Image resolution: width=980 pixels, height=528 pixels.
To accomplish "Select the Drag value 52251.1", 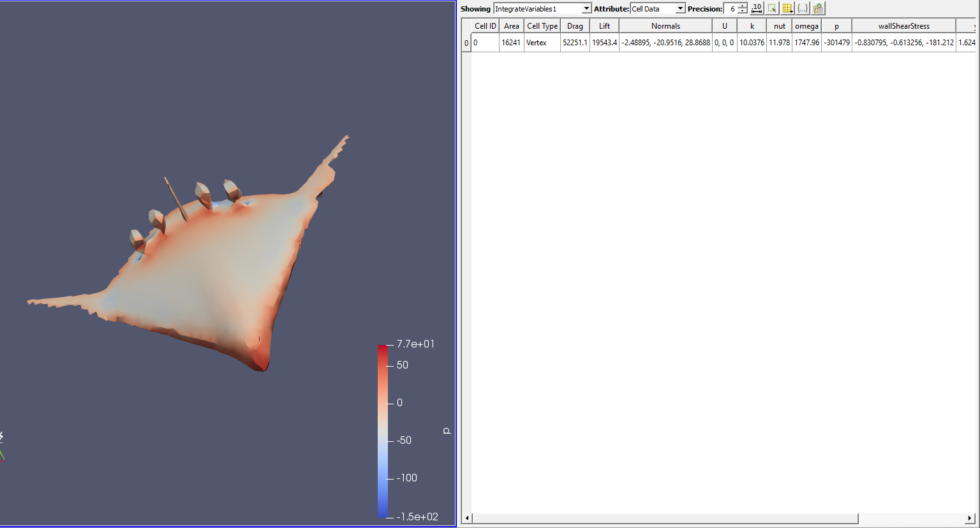I will pos(575,43).
